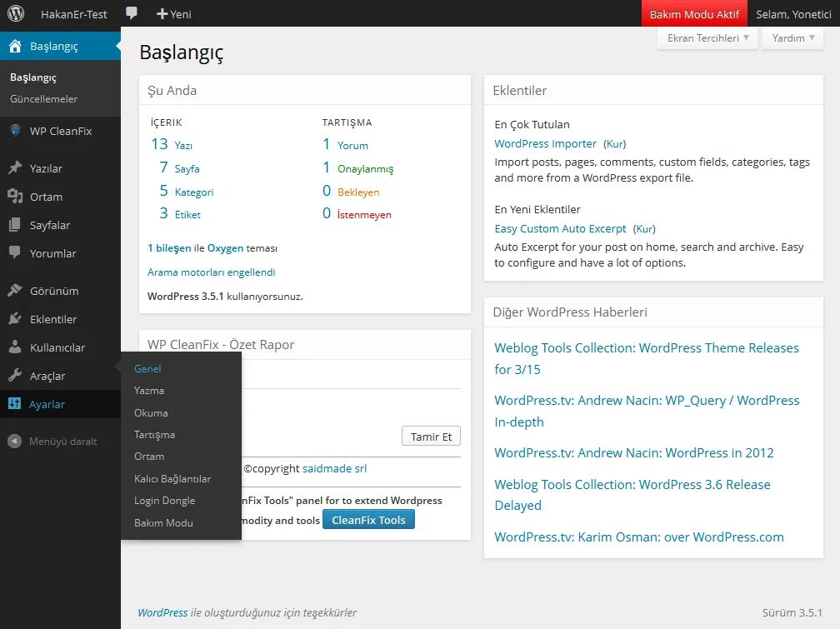Click the Menüyü daralt collapse arrow icon
Screen dimensions: 840x629
(x=14, y=441)
